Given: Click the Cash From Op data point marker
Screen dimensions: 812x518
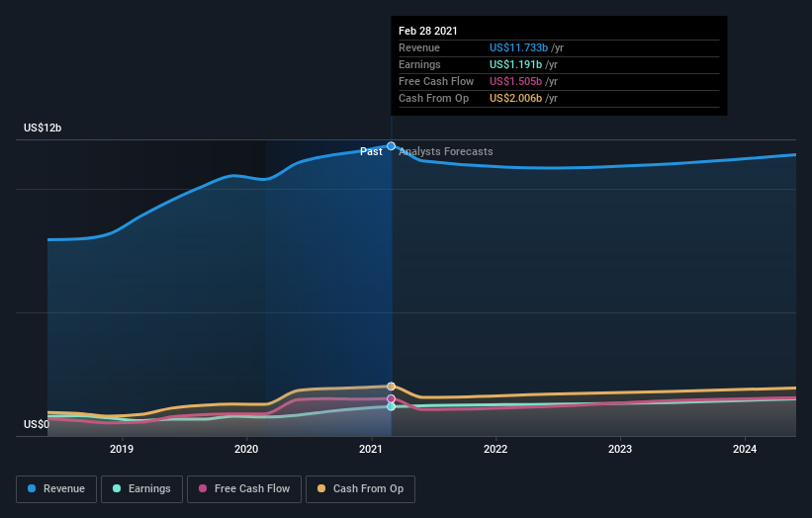Looking at the screenshot, I should click(x=391, y=387).
